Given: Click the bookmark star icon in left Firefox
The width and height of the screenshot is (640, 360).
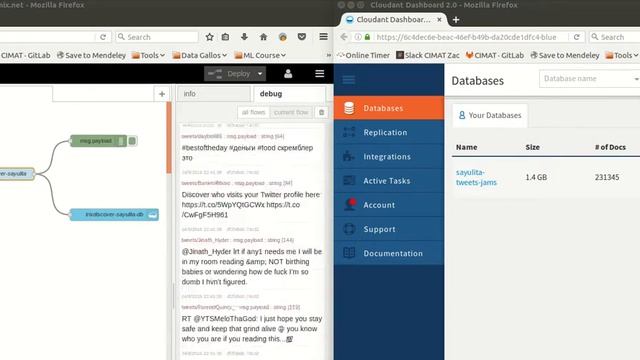Looking at the screenshot, I should coord(209,37).
